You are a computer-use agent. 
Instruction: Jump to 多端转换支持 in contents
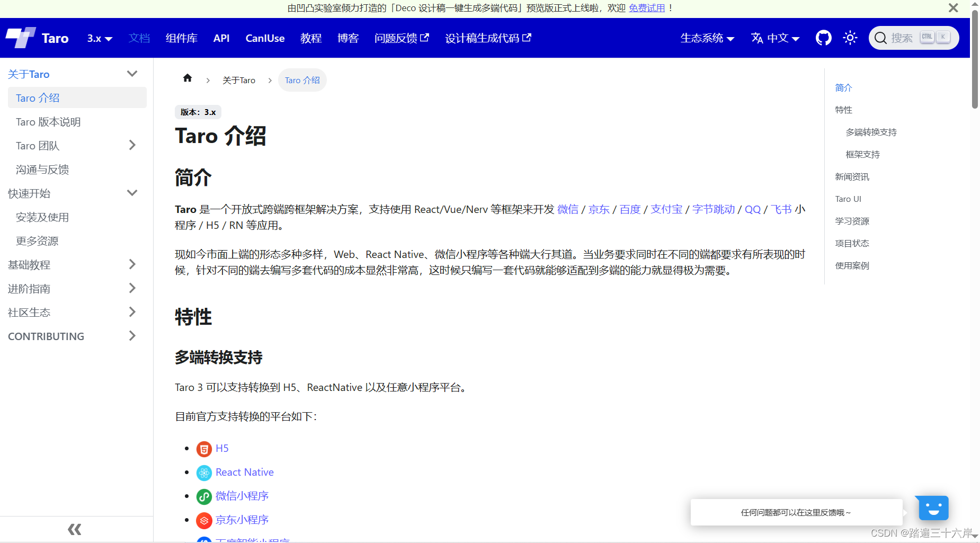click(x=871, y=132)
